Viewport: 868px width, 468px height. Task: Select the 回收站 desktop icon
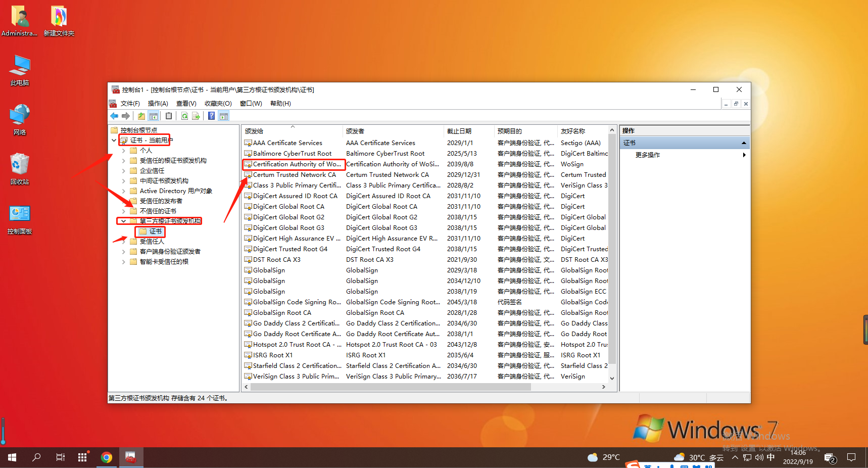[20, 169]
